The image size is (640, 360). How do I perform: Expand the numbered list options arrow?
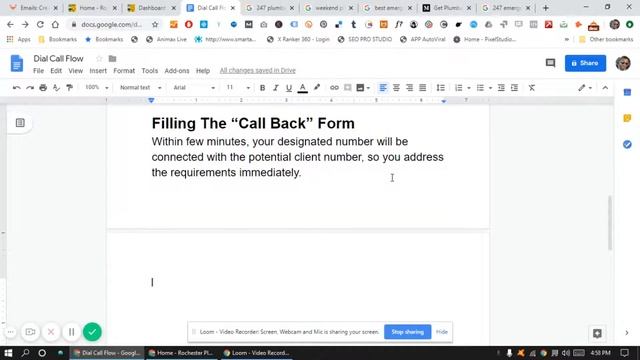469,88
